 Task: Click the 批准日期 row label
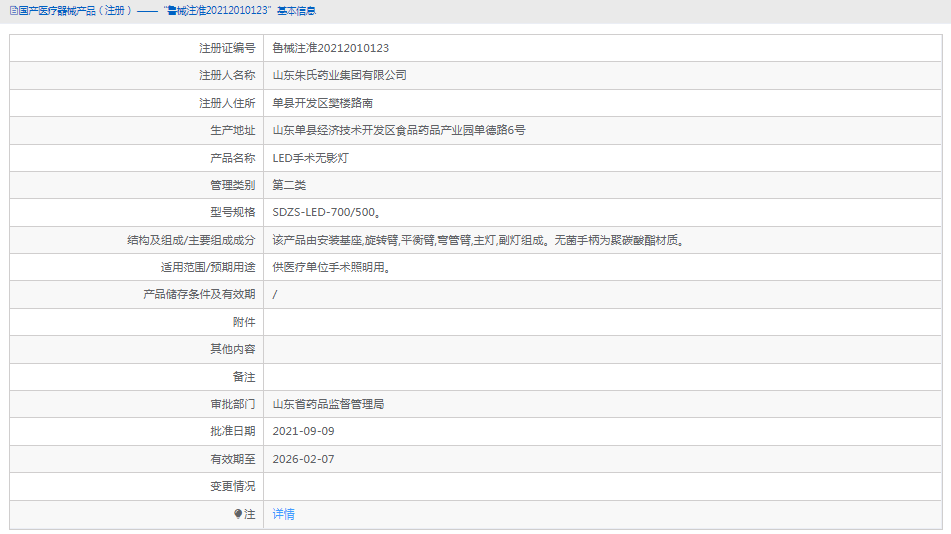(x=232, y=431)
